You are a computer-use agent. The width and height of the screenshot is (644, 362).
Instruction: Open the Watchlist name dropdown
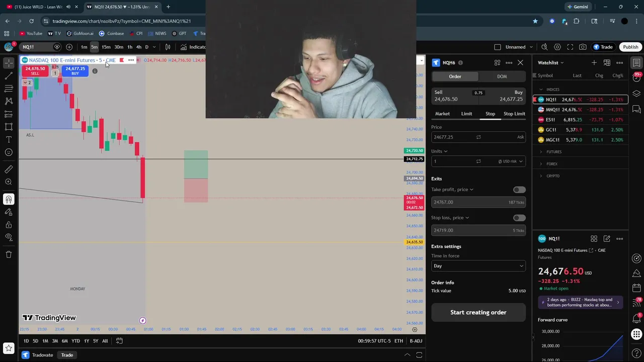(x=551, y=62)
